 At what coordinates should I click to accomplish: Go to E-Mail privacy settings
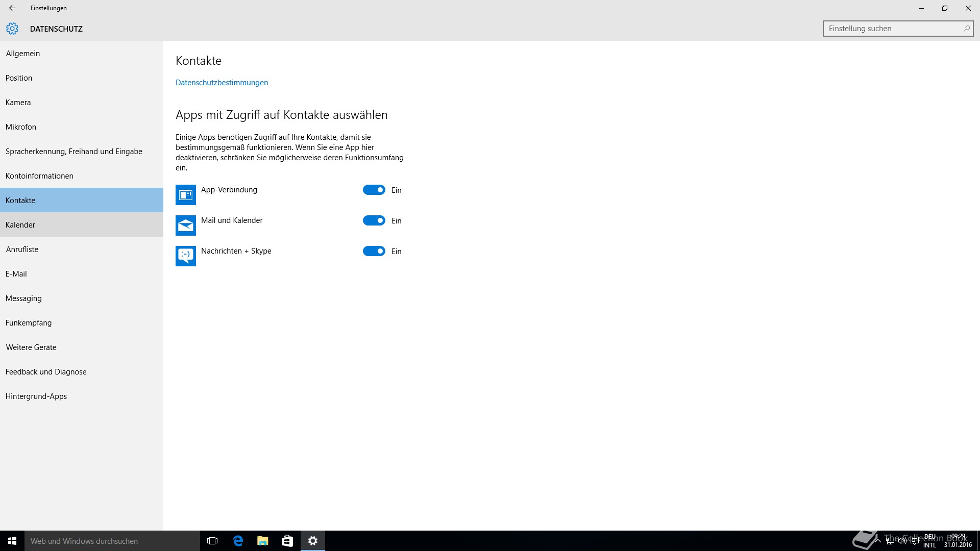[x=82, y=273]
